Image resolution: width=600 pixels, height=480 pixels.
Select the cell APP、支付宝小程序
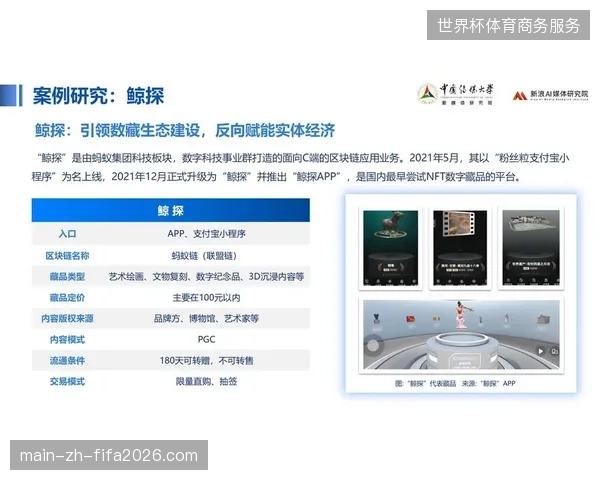tap(206, 233)
